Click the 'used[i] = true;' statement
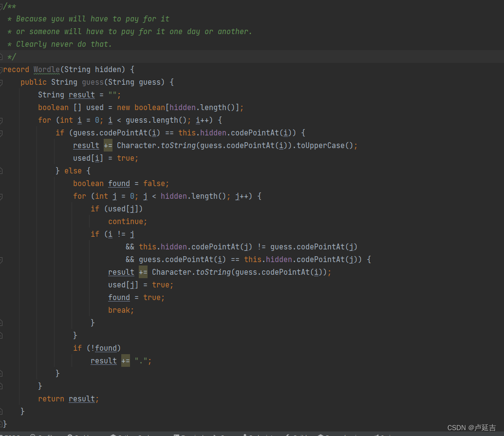The height and width of the screenshot is (436, 504). click(x=106, y=158)
